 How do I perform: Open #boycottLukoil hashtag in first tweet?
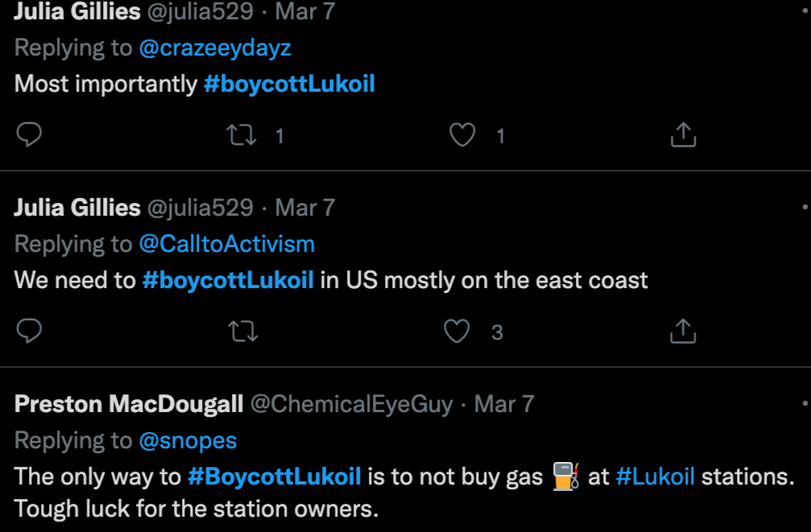(x=289, y=84)
